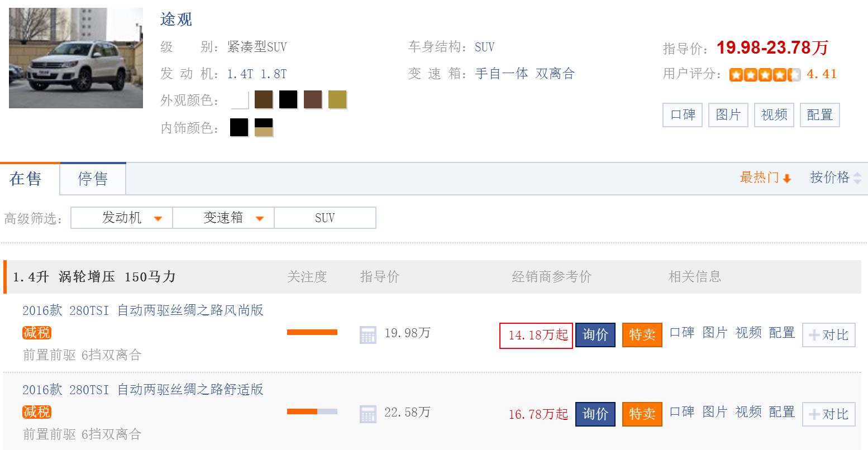Click 询价 for the 风尚版 model

(x=595, y=335)
